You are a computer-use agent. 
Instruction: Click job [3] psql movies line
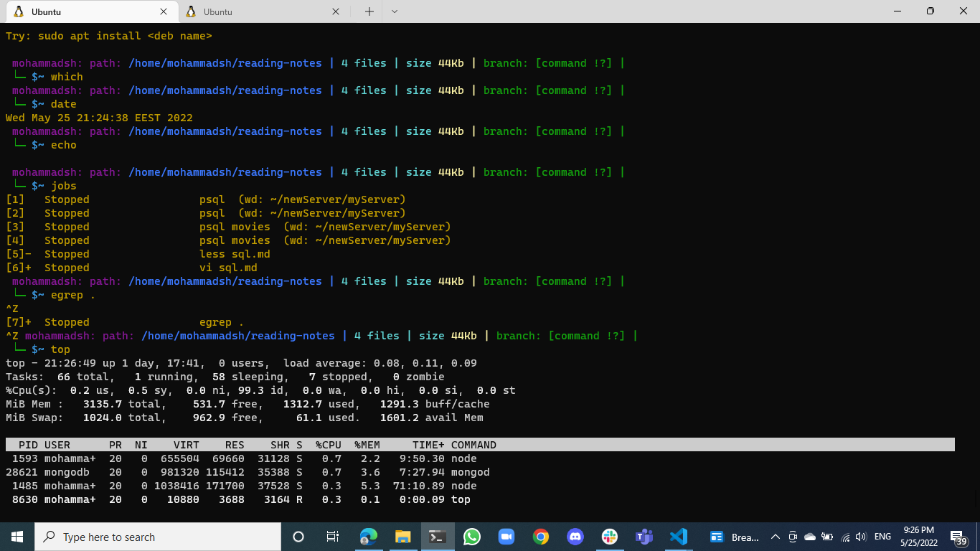tap(228, 227)
